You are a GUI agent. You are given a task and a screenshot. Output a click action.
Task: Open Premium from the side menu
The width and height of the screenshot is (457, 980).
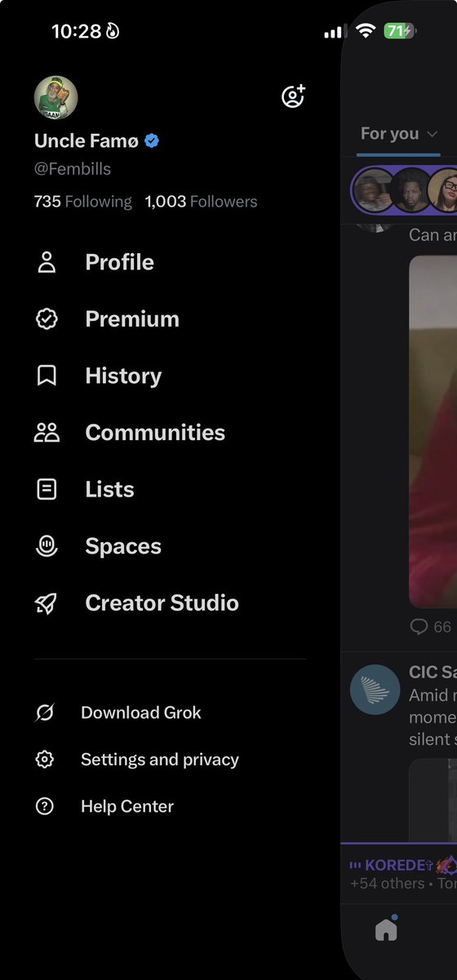pos(131,319)
